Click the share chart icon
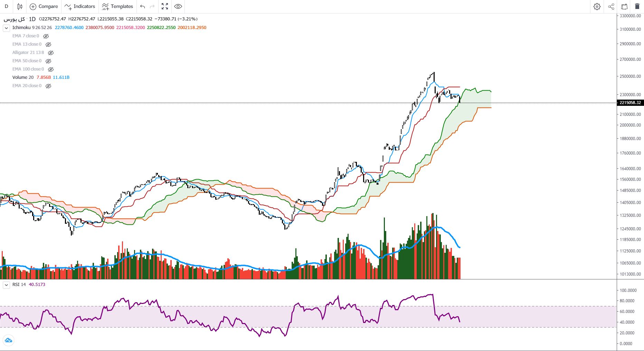644x351 pixels. click(x=611, y=7)
